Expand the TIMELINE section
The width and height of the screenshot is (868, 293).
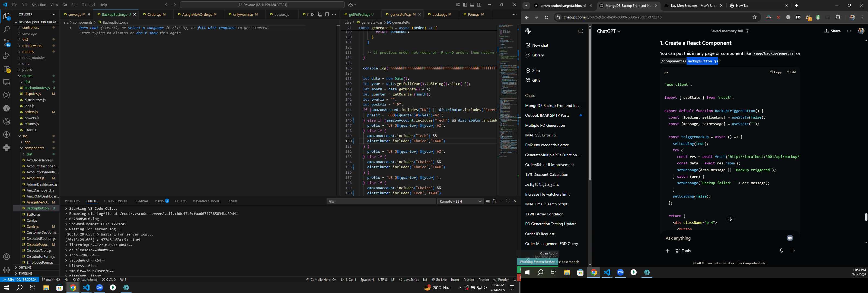[25, 273]
